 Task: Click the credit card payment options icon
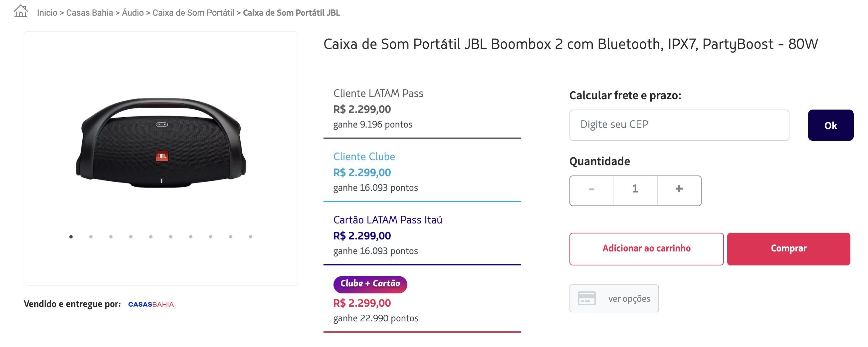(x=587, y=298)
